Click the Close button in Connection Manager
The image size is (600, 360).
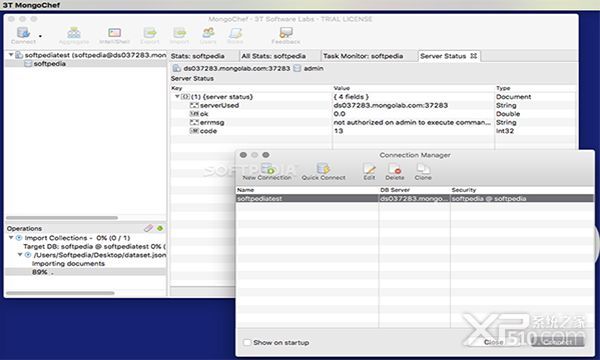(494, 342)
